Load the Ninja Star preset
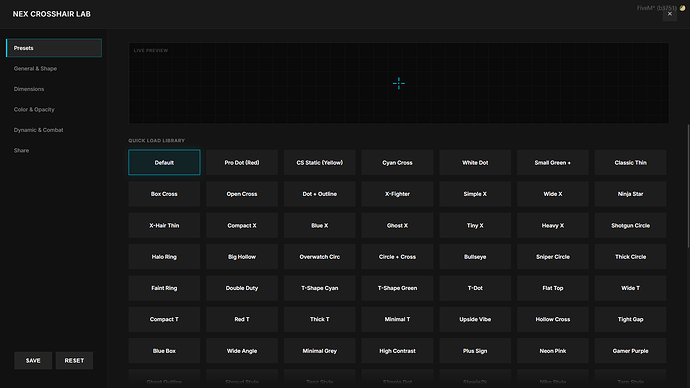This screenshot has height=388, width=690. point(631,194)
